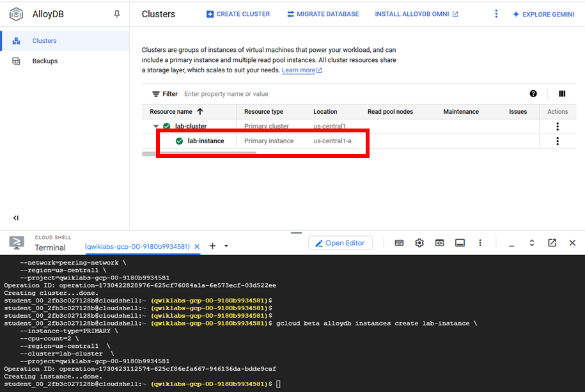Image resolution: width=585 pixels, height=392 pixels.
Task: Open the lab-cluster link
Action: coord(191,126)
